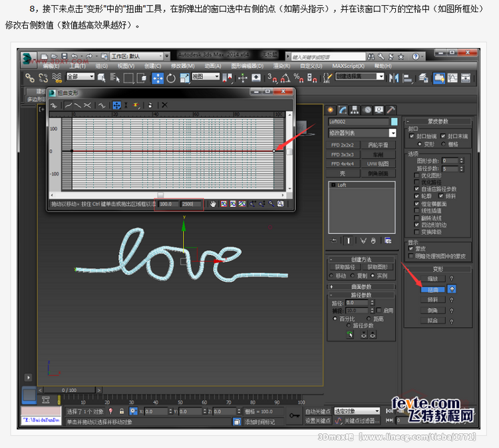The width and height of the screenshot is (499, 448).
Task: Toggle the 蒙皮 display checkbox
Action: 411,248
